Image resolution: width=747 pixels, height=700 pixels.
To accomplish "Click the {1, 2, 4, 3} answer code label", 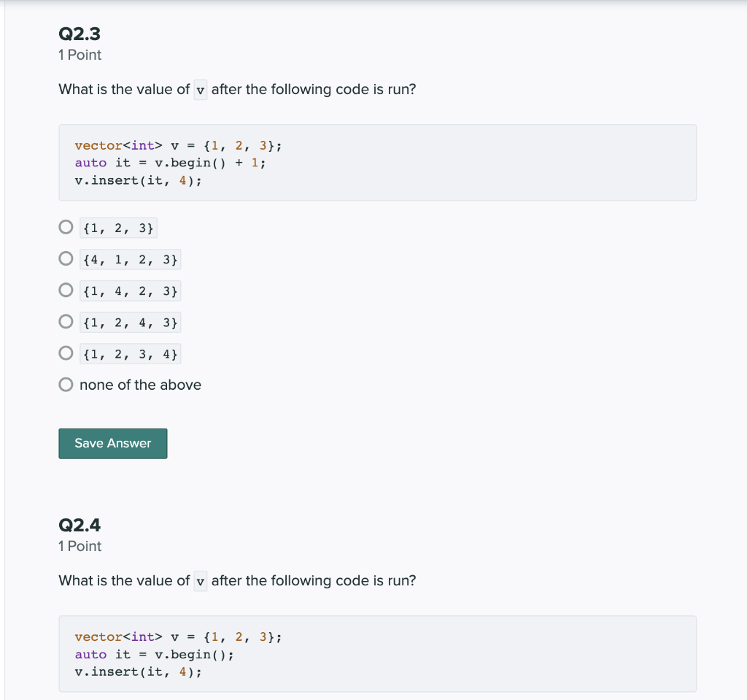I will pos(130,323).
